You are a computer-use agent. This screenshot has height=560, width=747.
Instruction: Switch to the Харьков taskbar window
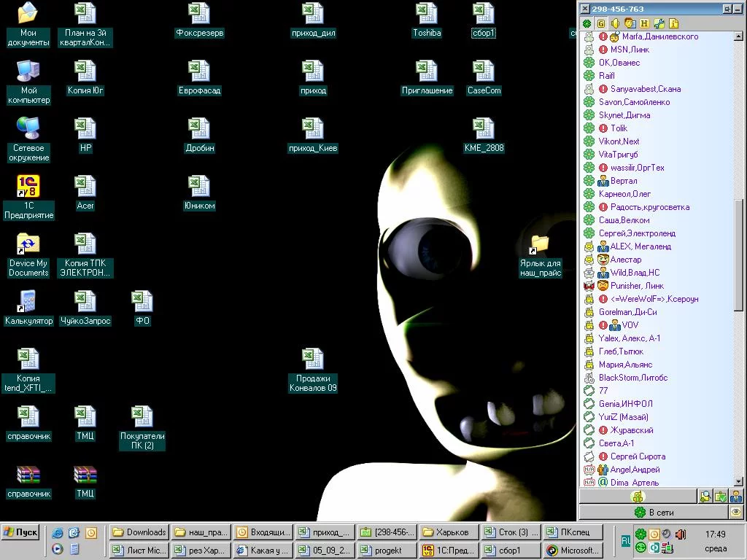[x=450, y=532]
